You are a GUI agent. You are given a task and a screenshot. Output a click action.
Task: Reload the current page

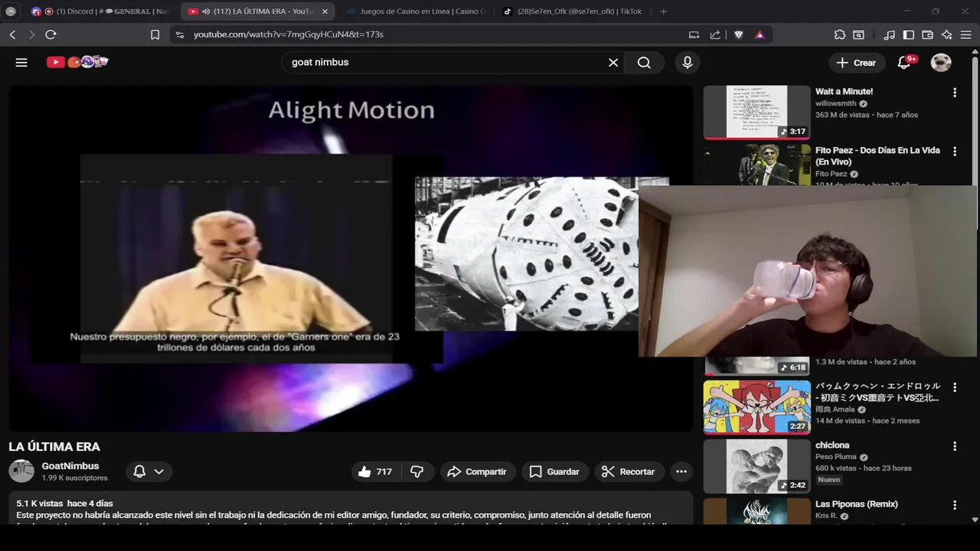51,34
